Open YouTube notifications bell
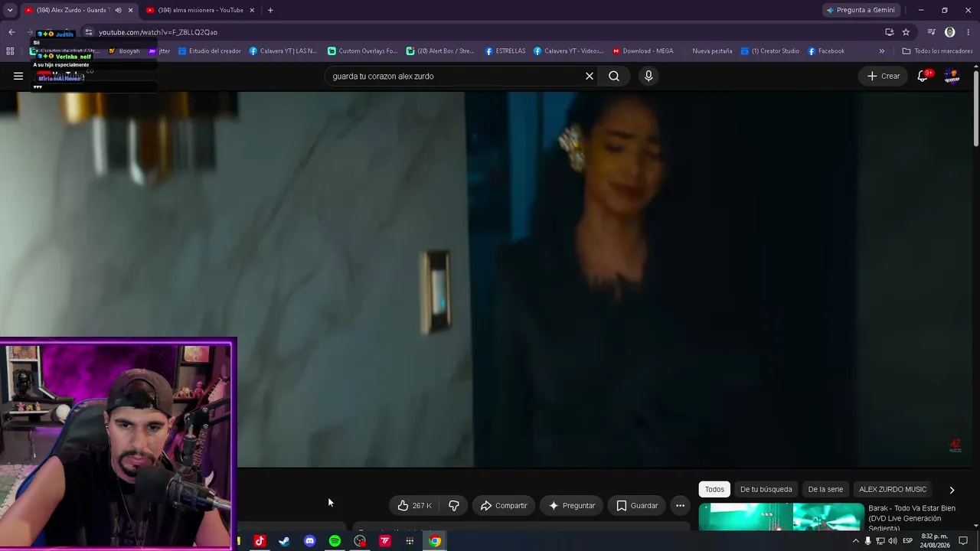Image resolution: width=980 pixels, height=551 pixels. pyautogui.click(x=923, y=76)
